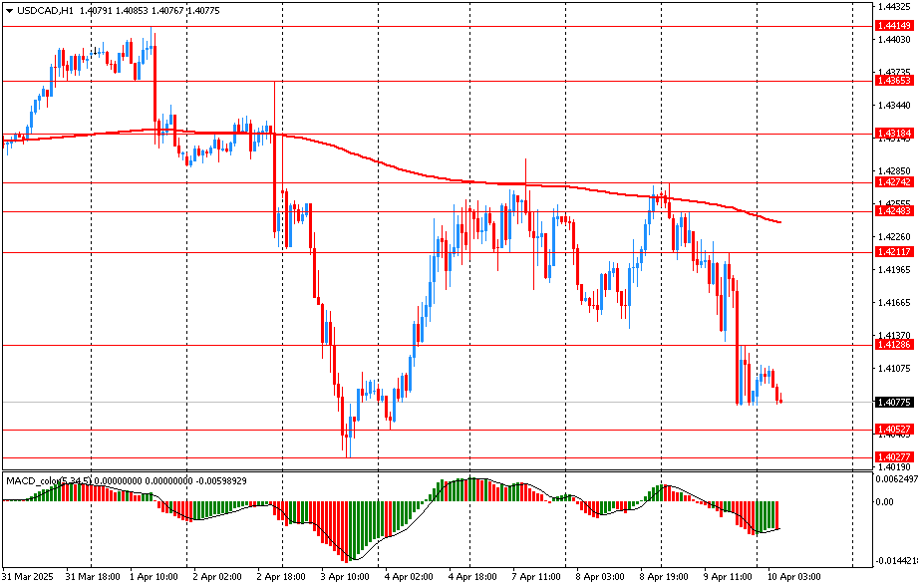918x588 pixels.
Task: Click the current price 1.40775 label
Action: (x=893, y=403)
